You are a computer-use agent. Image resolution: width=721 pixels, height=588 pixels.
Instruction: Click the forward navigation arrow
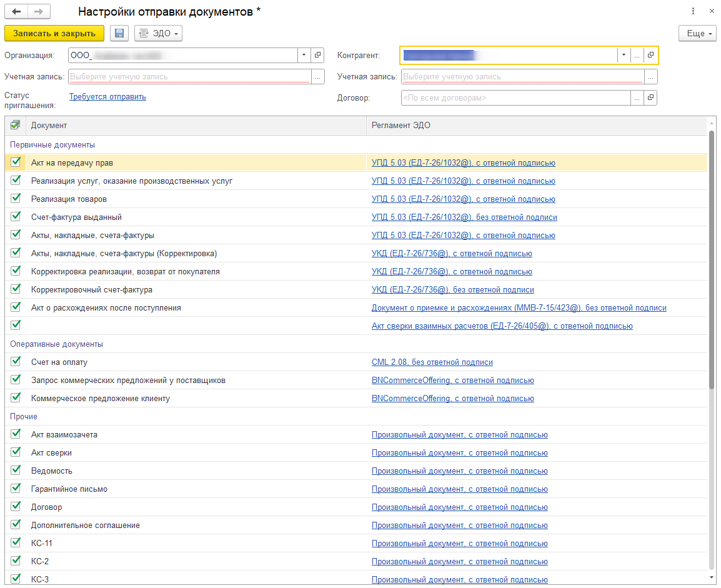tap(39, 12)
